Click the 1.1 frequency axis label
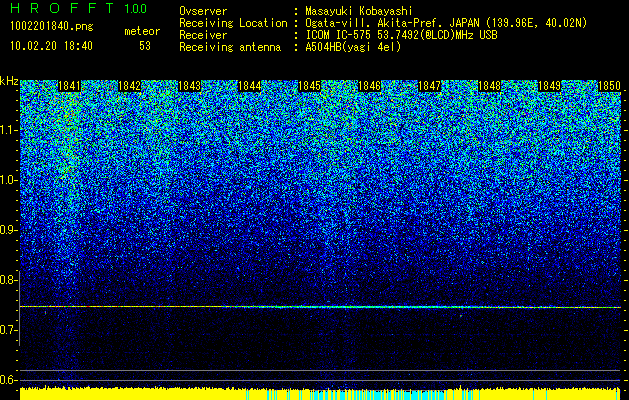Screen dimensions: 629x400 8,130
